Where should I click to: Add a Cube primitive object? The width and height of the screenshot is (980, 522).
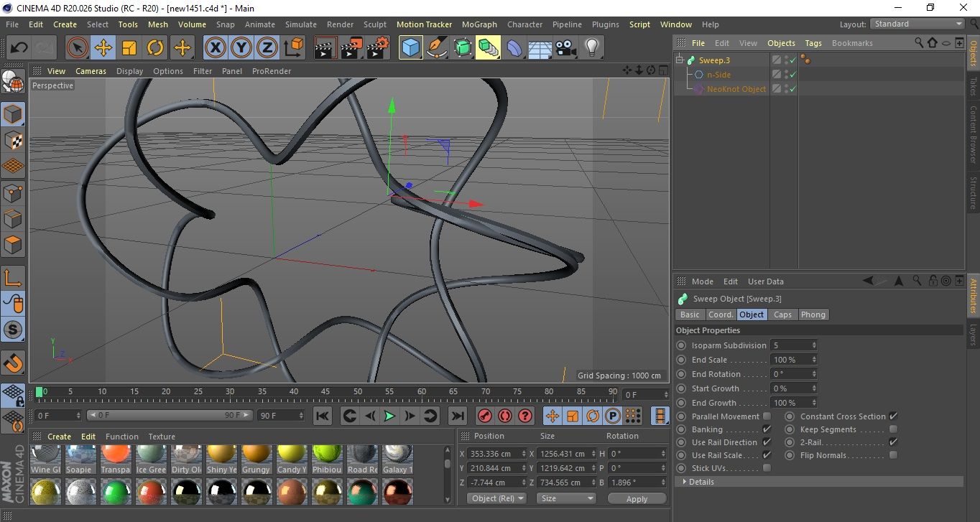point(410,48)
